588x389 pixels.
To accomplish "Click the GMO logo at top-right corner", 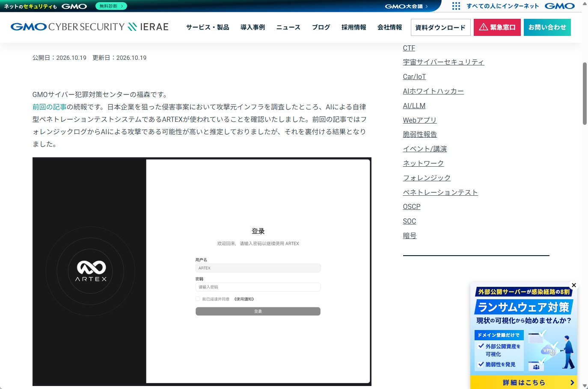I will coord(560,6).
